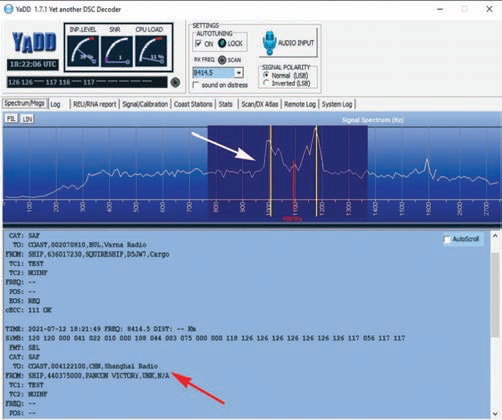Click the SQUIRESHIP FROM line

tap(87, 254)
